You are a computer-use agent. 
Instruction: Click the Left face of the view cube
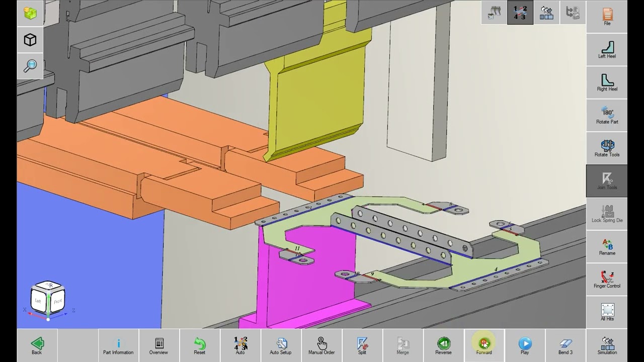pos(38,301)
